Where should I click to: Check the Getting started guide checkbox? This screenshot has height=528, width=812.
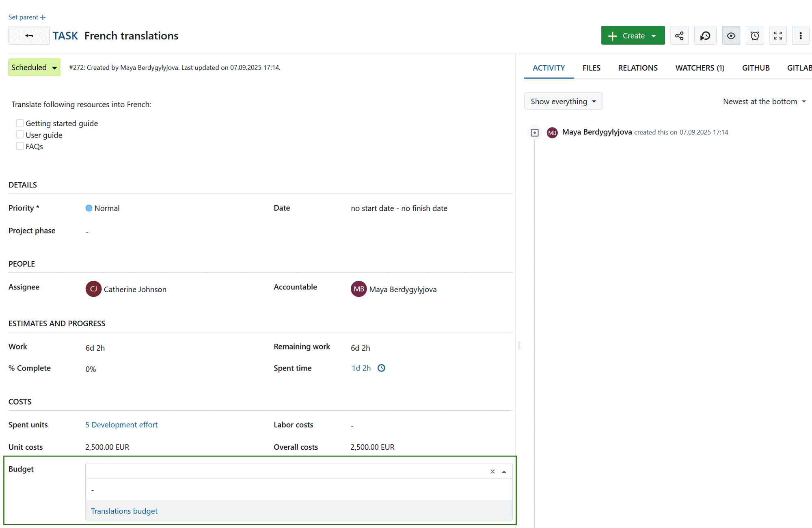[19, 123]
